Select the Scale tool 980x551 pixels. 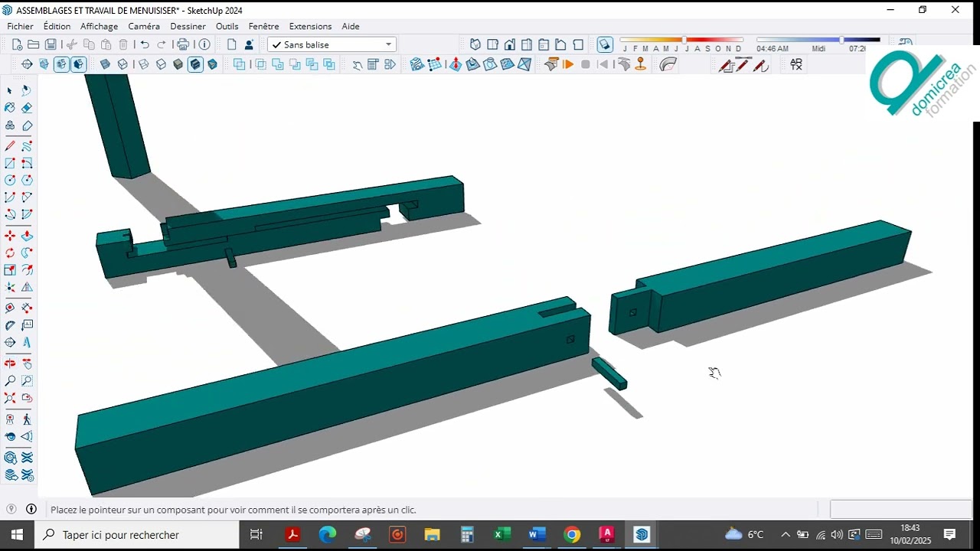tap(10, 269)
